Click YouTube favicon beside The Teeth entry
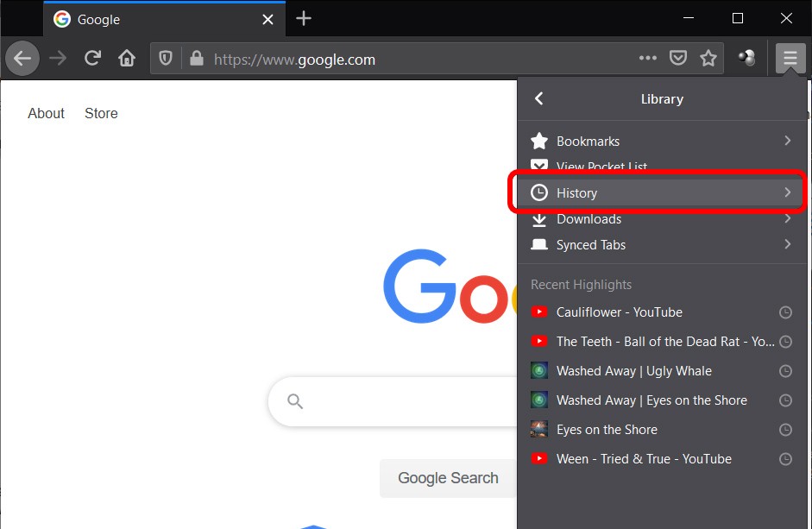The height and width of the screenshot is (529, 812). tap(539, 341)
